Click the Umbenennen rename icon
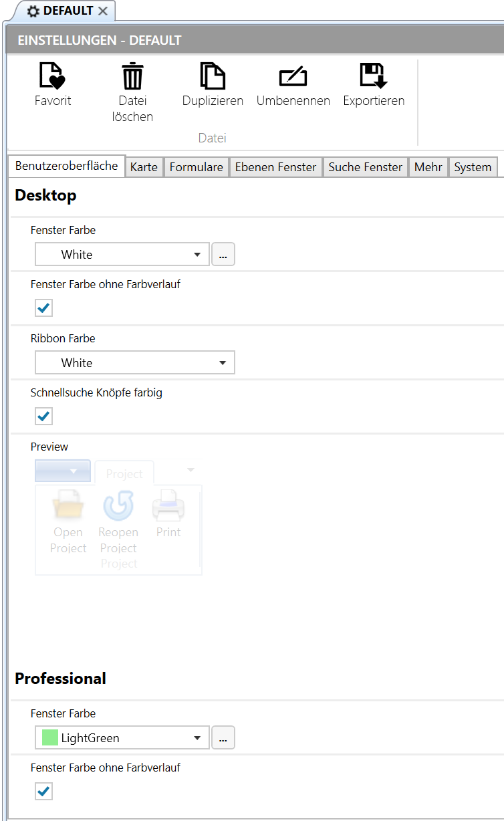 pyautogui.click(x=293, y=76)
